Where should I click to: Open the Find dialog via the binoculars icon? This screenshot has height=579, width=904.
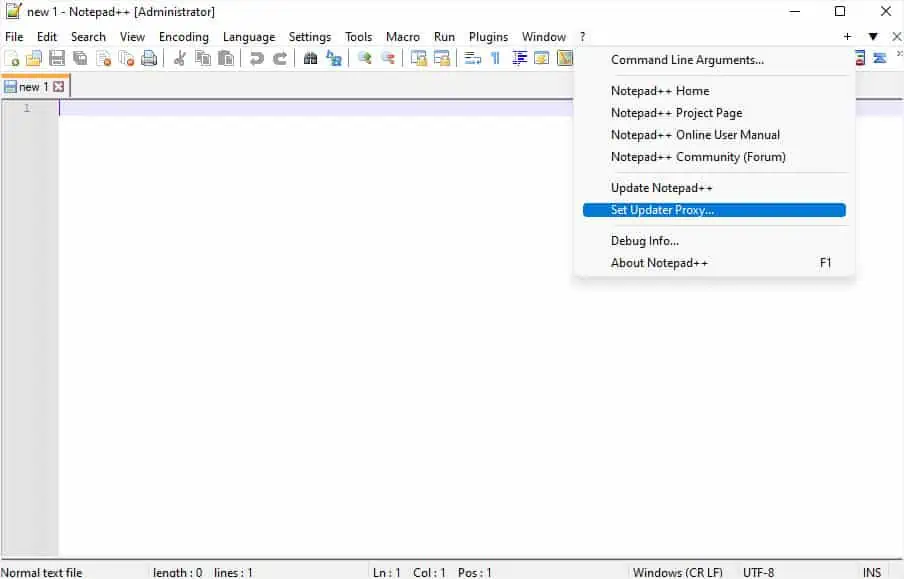(x=311, y=58)
